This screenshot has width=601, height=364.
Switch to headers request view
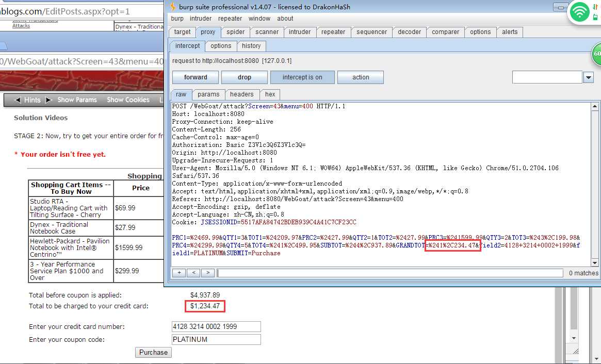241,94
